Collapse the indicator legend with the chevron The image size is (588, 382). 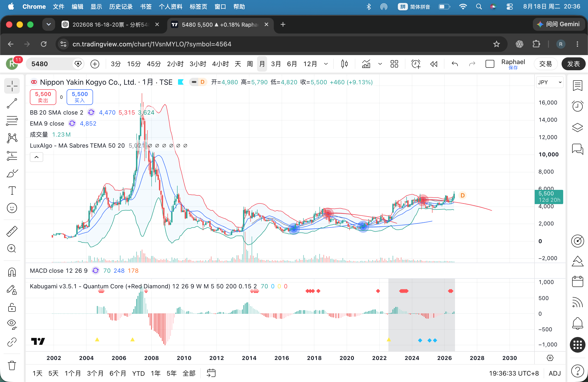click(36, 157)
